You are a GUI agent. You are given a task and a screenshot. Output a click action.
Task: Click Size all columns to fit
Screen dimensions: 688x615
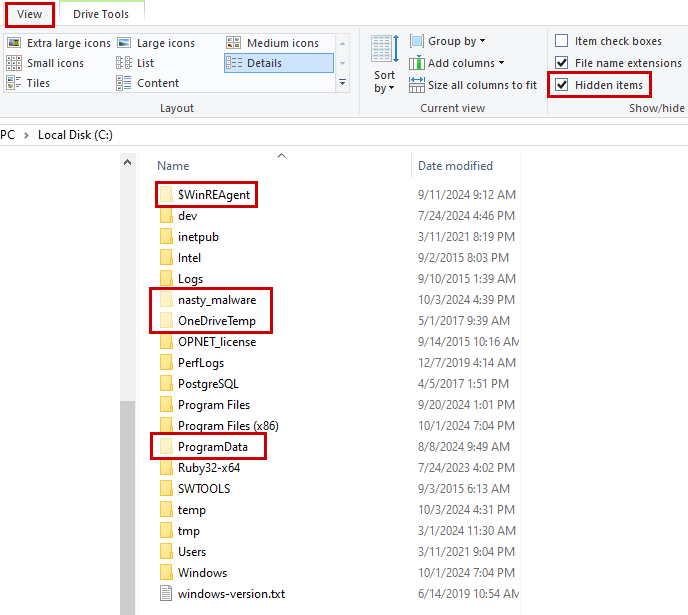[473, 85]
